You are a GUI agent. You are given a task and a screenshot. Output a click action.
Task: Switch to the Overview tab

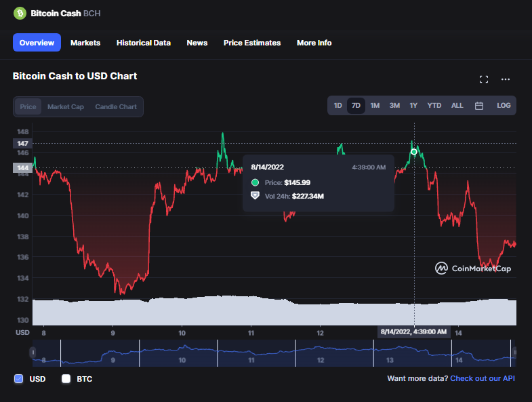click(37, 43)
